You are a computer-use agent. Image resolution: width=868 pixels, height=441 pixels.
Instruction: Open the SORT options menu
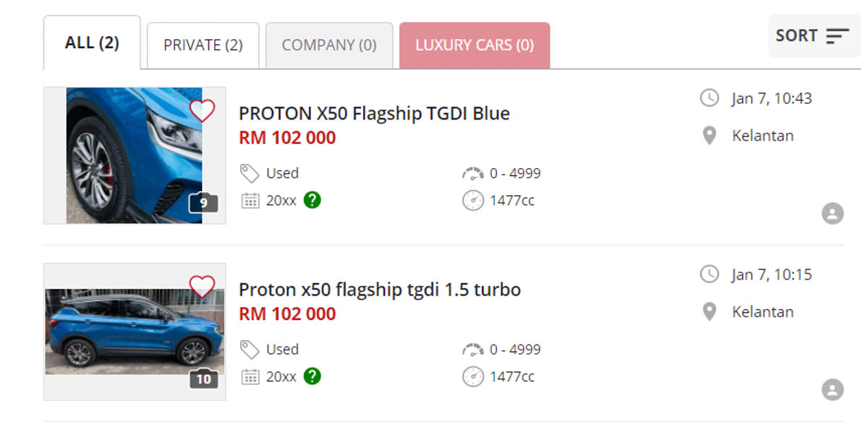(x=813, y=36)
